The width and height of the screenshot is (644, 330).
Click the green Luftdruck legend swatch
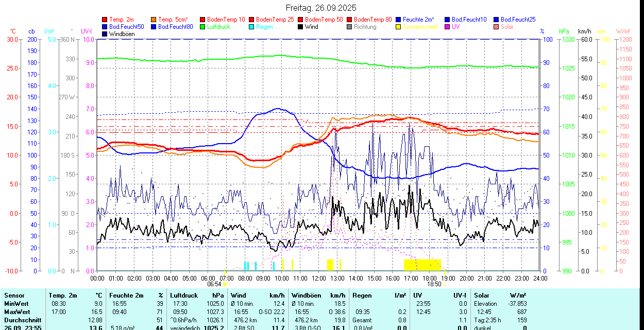203,27
